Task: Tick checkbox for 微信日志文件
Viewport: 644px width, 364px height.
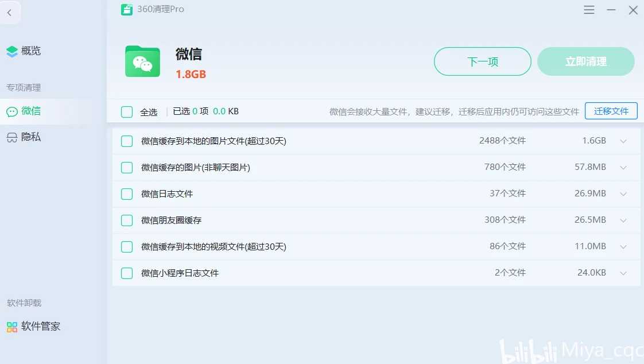Action: (127, 194)
